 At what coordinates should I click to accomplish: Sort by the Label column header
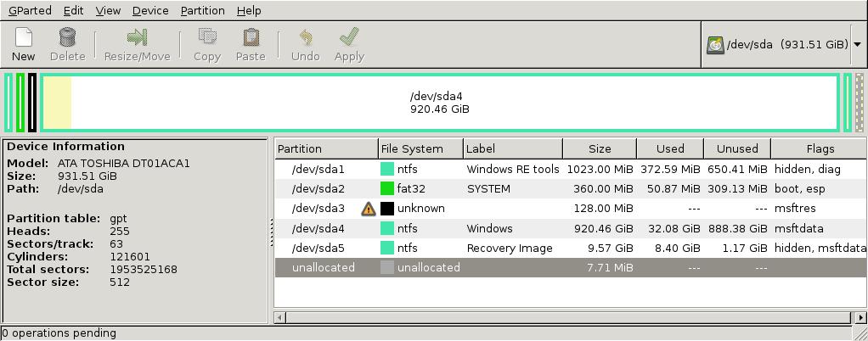513,148
